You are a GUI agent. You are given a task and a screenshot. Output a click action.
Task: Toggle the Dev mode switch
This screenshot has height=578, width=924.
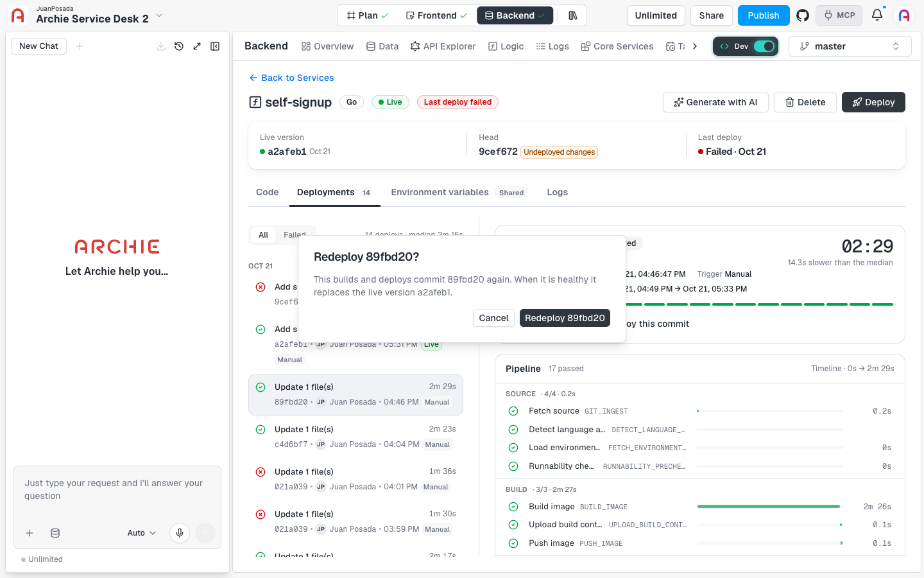click(764, 46)
